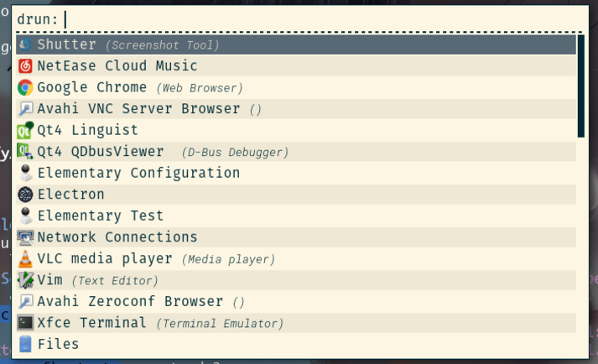The image size is (598, 364).
Task: Click the Shutter app icon
Action: click(x=25, y=44)
